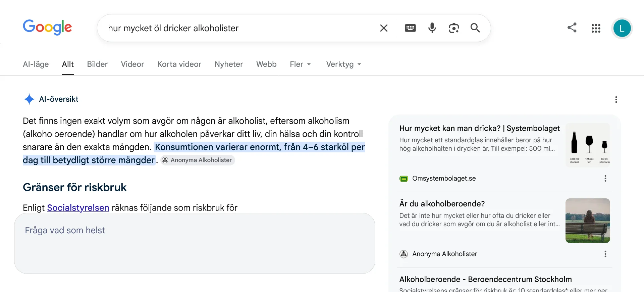Switch to the Webb tab
This screenshot has height=292, width=644.
[x=266, y=64]
